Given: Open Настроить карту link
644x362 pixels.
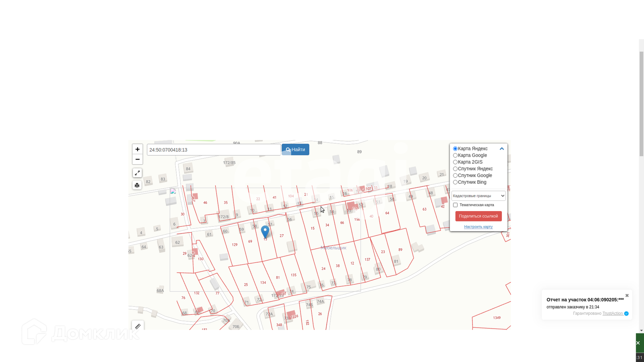Looking at the screenshot, I should 478,227.
